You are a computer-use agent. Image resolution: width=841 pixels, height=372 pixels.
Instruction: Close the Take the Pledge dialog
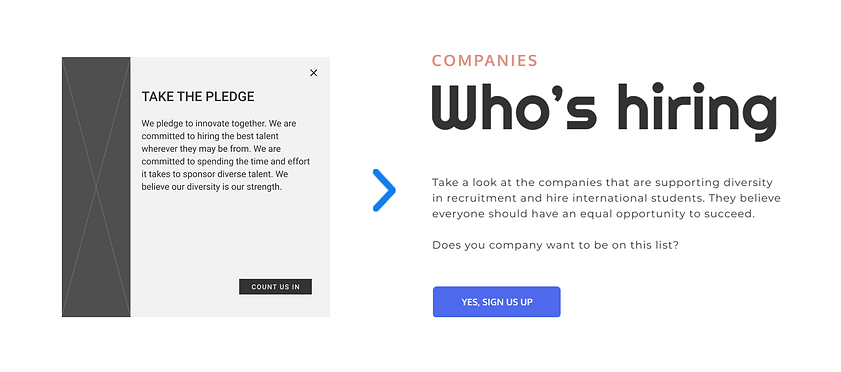(314, 73)
